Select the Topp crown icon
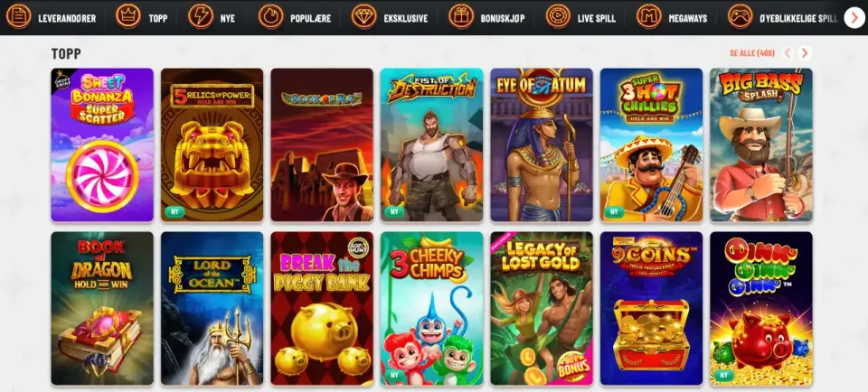The height and width of the screenshot is (392, 868). [x=128, y=16]
